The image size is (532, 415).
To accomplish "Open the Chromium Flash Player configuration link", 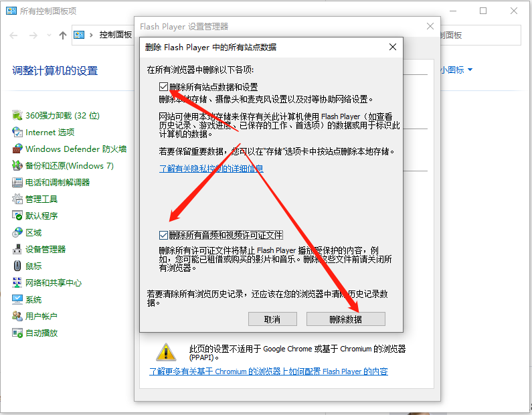I will pos(268,371).
